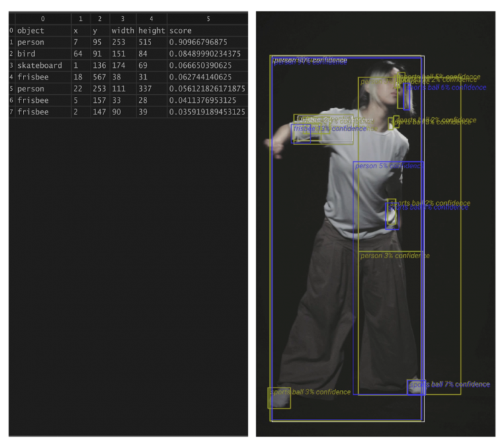The width and height of the screenshot is (504, 448).
Task: Select the 'person' cell in row 1
Action: [43, 42]
